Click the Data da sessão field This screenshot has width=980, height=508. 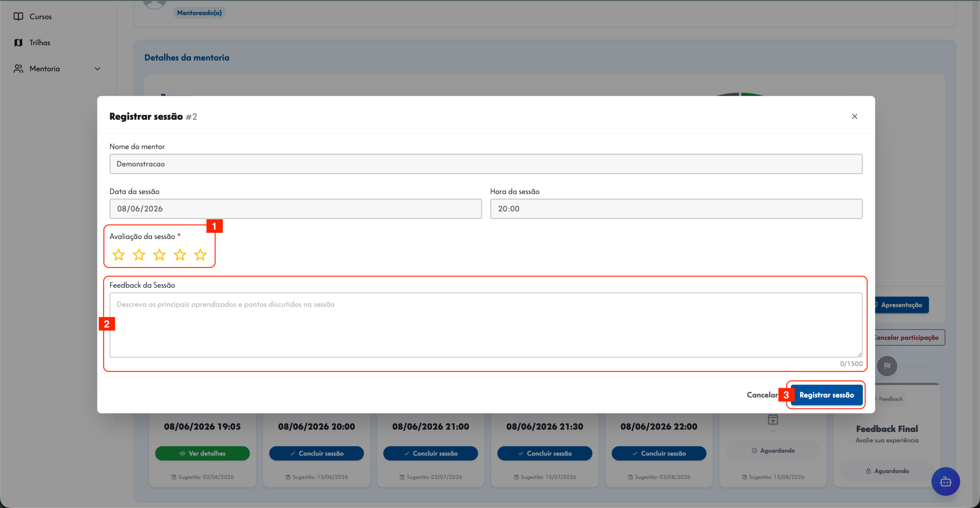tap(296, 209)
